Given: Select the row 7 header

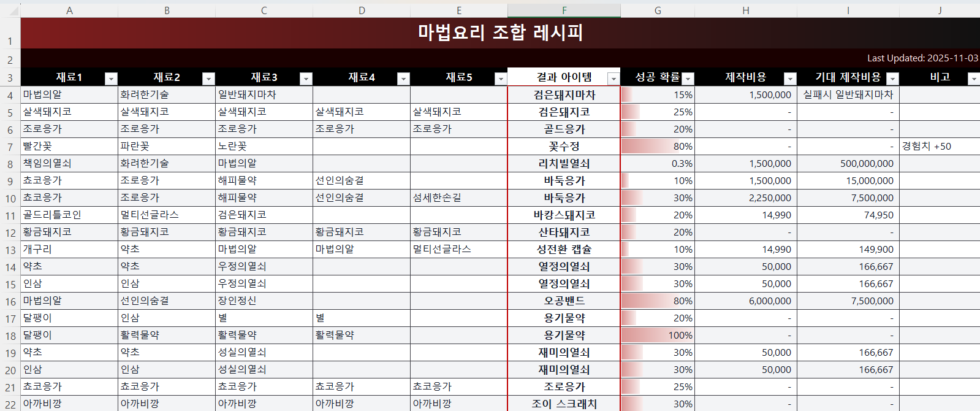Looking at the screenshot, I should (x=10, y=147).
